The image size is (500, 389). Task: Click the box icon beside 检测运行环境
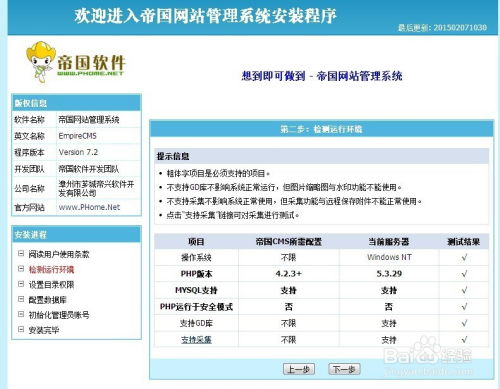[21, 269]
